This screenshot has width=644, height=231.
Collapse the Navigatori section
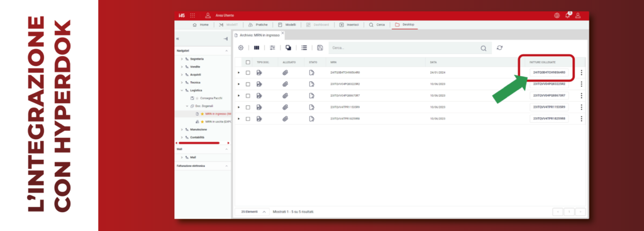click(x=226, y=50)
